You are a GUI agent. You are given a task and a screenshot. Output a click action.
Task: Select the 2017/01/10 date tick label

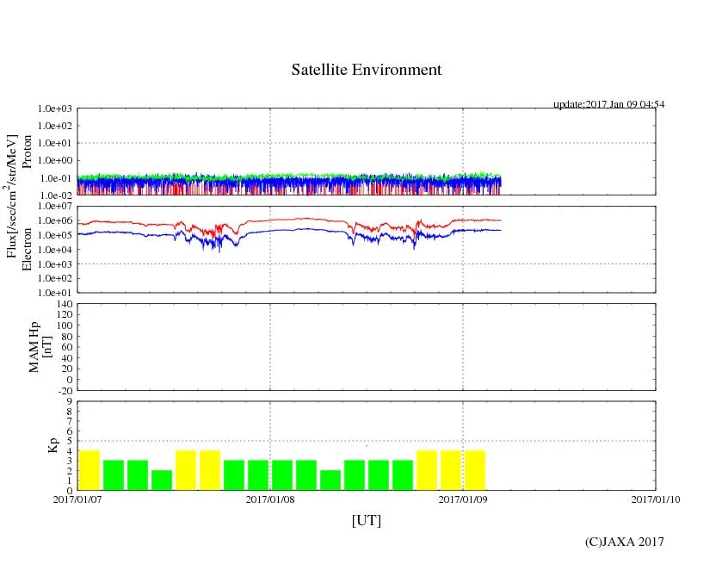[x=655, y=499]
